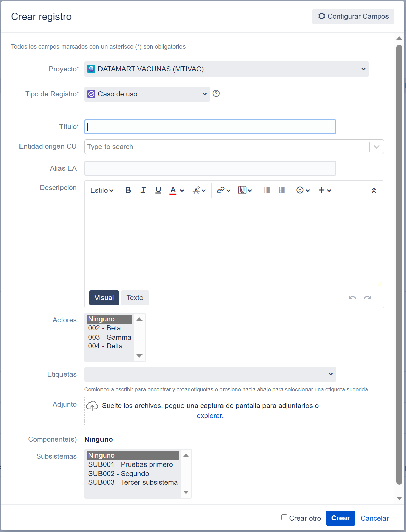Insert a numbered list in description
Image resolution: width=406 pixels, height=532 pixels.
tap(282, 190)
